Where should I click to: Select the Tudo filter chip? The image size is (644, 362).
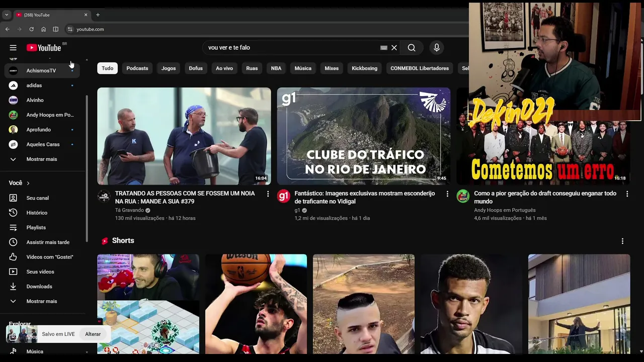pyautogui.click(x=108, y=68)
